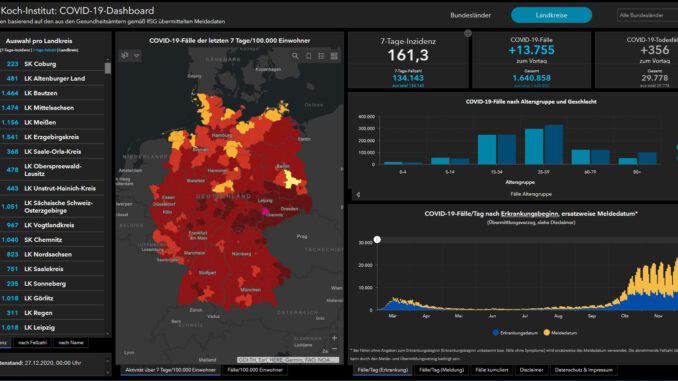Toggle the Erkrankungsdatum legend entry
This screenshot has width=678, height=381.
515,333
